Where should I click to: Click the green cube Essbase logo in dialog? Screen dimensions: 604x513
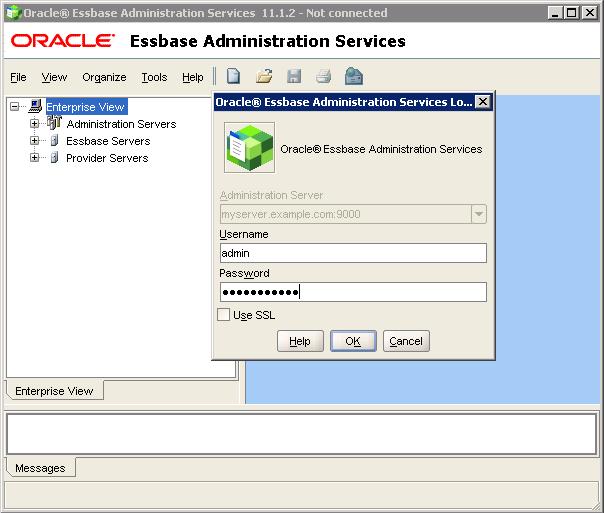pos(250,148)
